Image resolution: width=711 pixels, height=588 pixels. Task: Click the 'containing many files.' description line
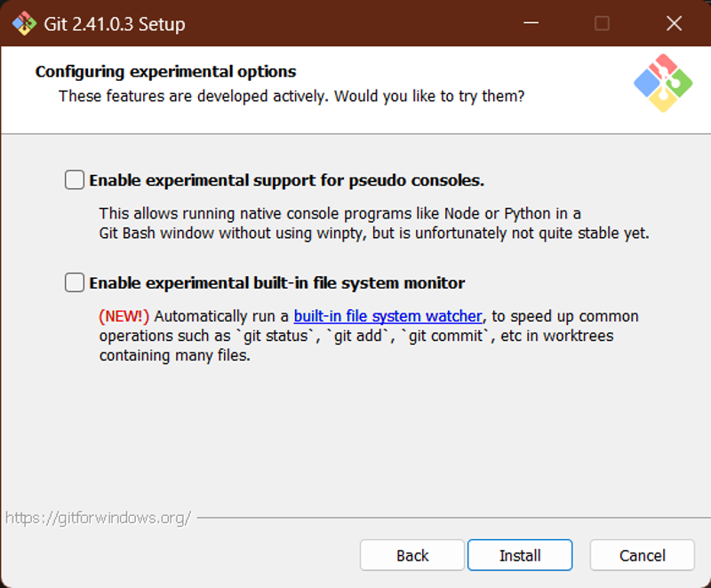coord(174,355)
